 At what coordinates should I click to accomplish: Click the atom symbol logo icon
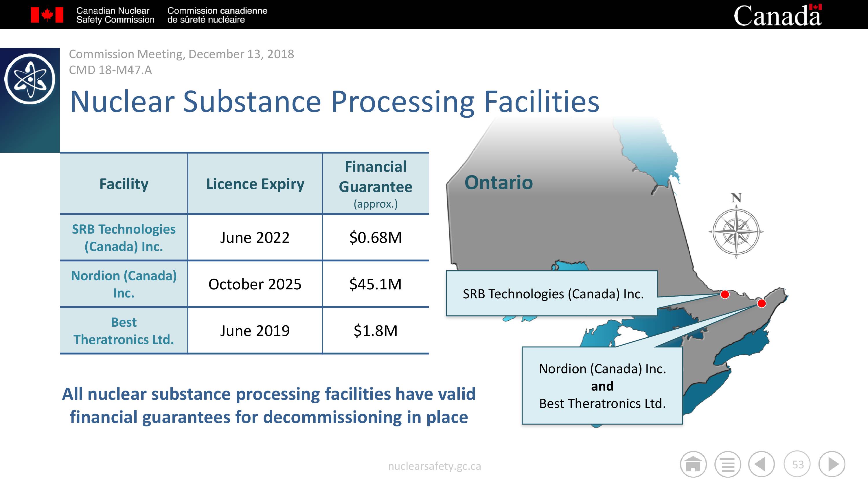click(x=30, y=79)
